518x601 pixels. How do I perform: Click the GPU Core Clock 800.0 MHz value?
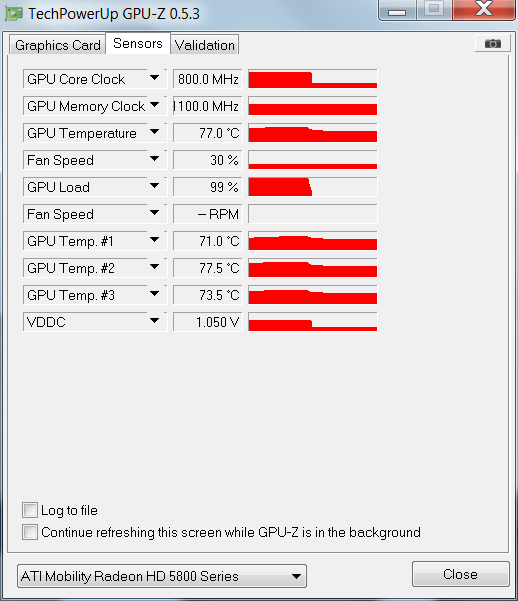(x=207, y=79)
